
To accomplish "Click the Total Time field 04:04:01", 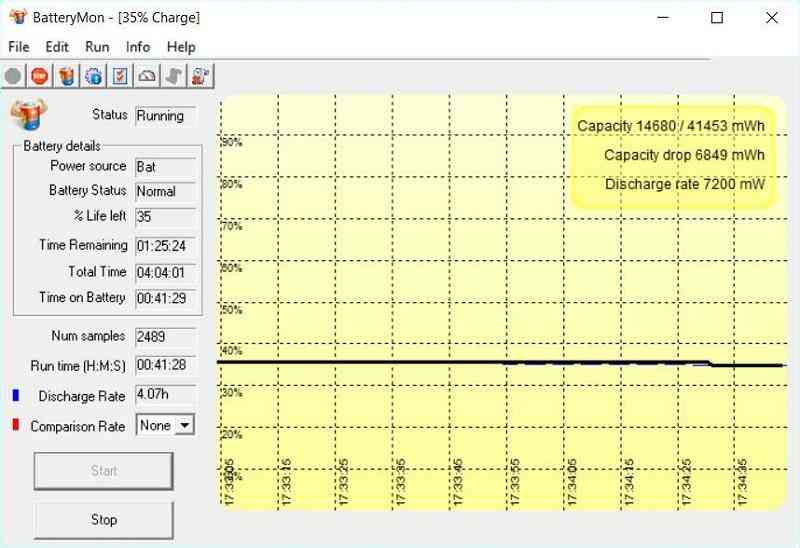I will 165,272.
